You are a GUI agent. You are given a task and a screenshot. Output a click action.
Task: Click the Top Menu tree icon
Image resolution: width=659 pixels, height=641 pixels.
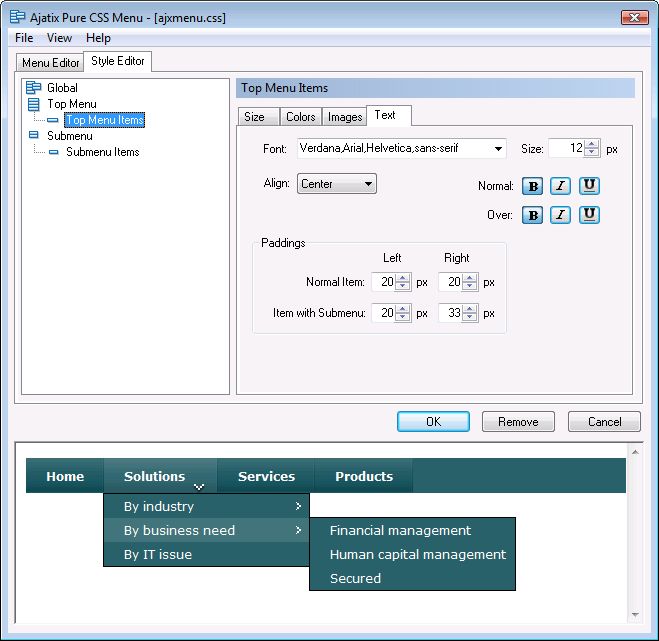point(34,104)
